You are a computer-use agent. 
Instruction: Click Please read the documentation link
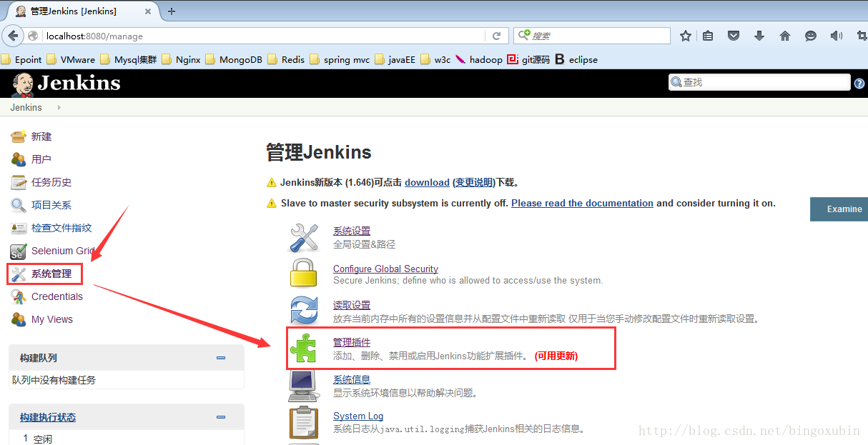click(x=582, y=204)
